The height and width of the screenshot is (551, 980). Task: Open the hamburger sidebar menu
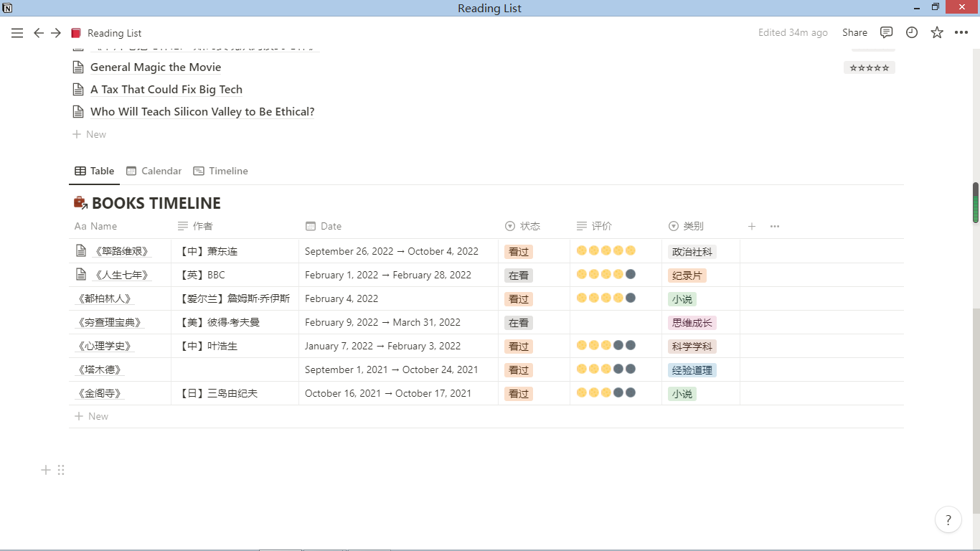[17, 33]
